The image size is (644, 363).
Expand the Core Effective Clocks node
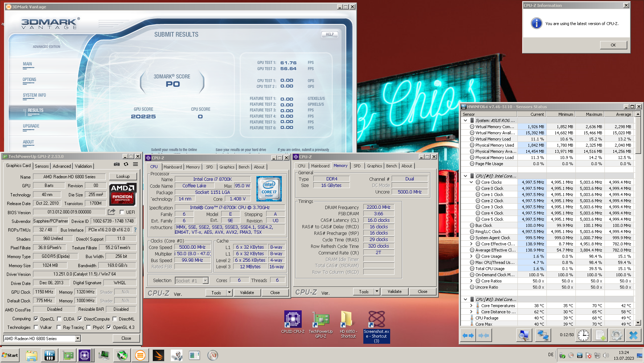471,244
